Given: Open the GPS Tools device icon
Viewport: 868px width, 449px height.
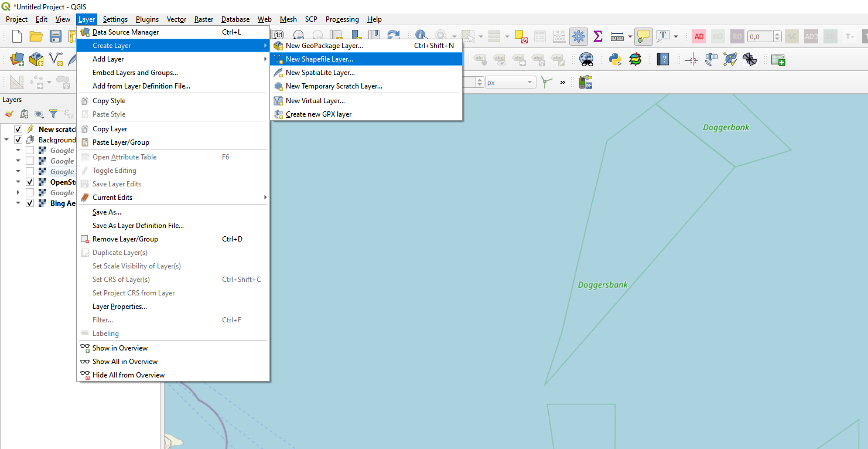Looking at the screenshot, I should (585, 83).
